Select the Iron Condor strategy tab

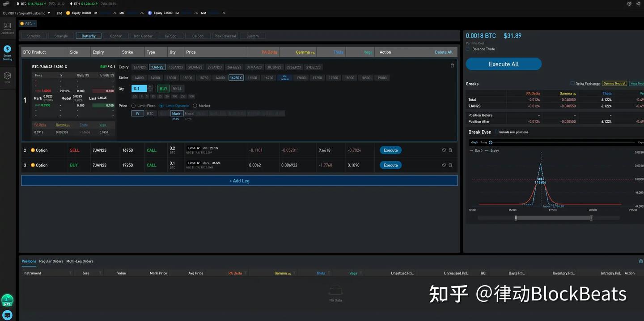tap(143, 36)
